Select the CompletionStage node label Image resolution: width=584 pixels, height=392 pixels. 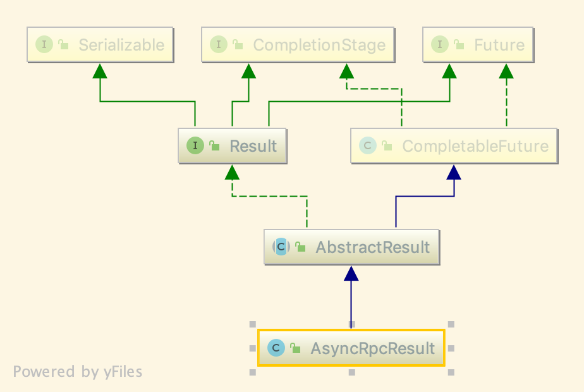click(319, 45)
